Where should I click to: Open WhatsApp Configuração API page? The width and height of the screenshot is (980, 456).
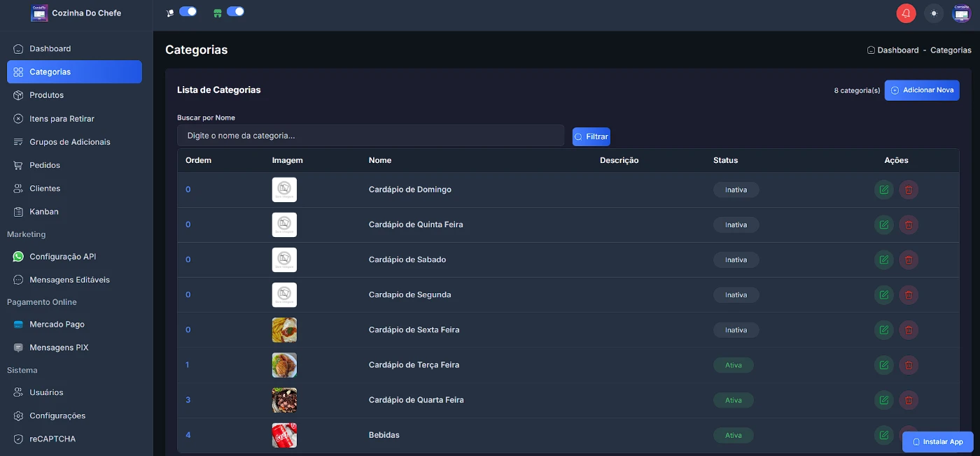coord(62,257)
